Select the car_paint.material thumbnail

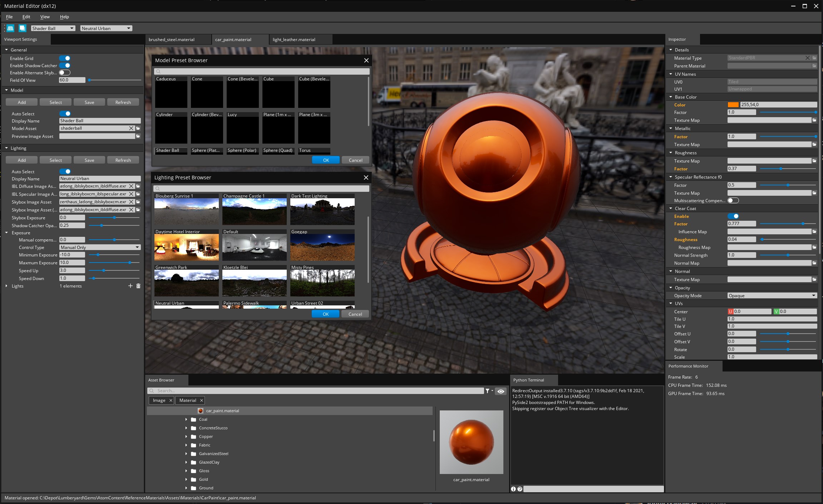click(x=471, y=442)
